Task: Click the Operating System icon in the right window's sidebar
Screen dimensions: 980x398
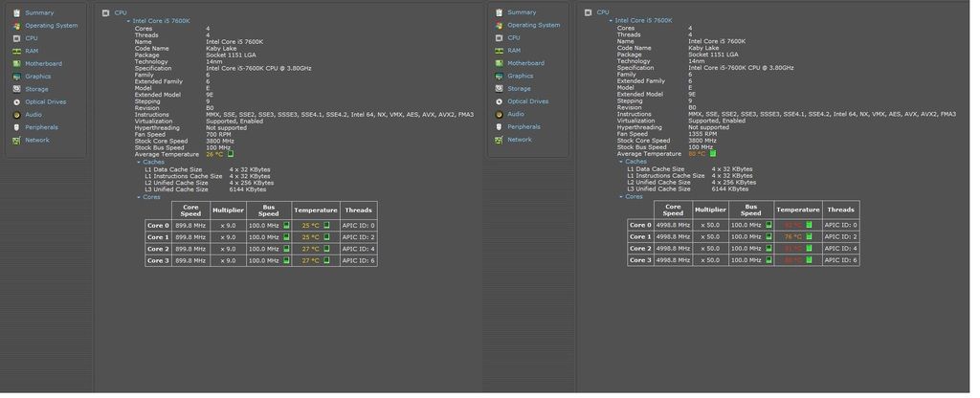Action: (x=498, y=25)
